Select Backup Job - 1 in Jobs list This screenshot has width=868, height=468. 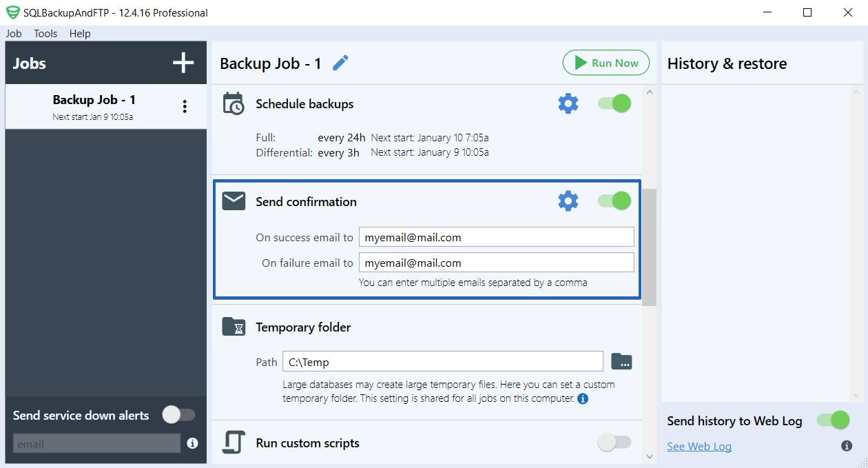[106, 107]
